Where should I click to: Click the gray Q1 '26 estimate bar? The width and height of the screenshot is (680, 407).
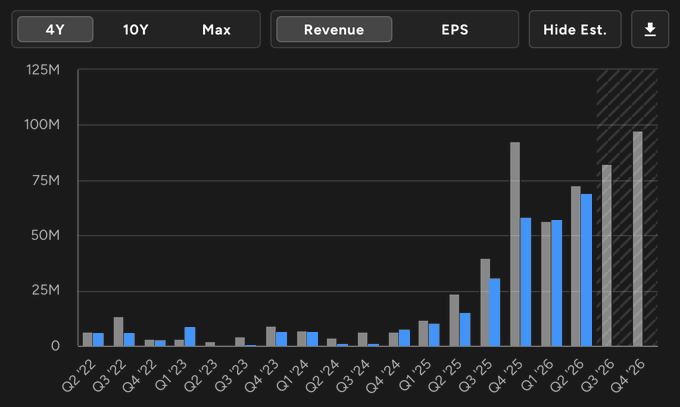546,284
